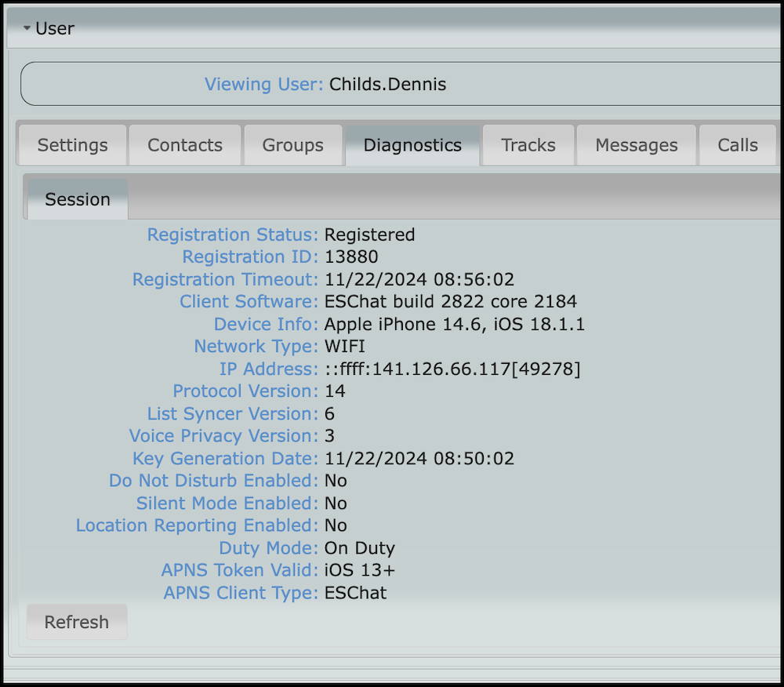Viewport: 784px width, 687px height.
Task: Open the Contacts tab
Action: pos(185,144)
